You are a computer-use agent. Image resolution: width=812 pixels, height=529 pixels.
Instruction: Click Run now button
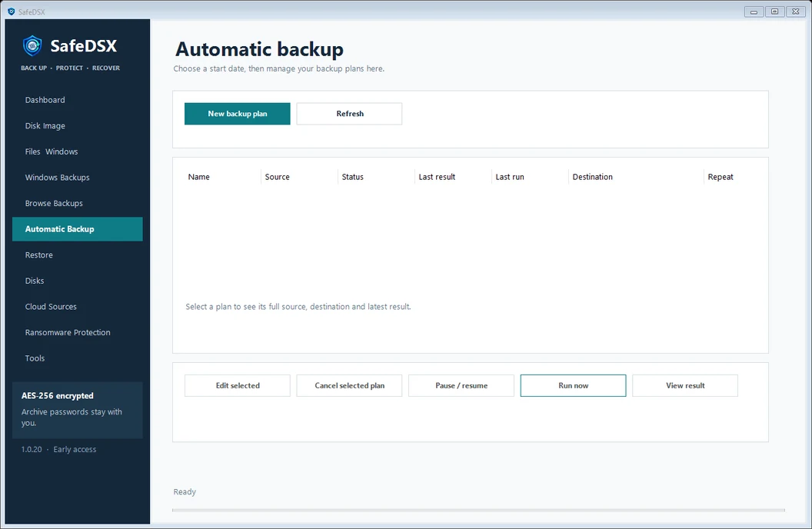(573, 386)
